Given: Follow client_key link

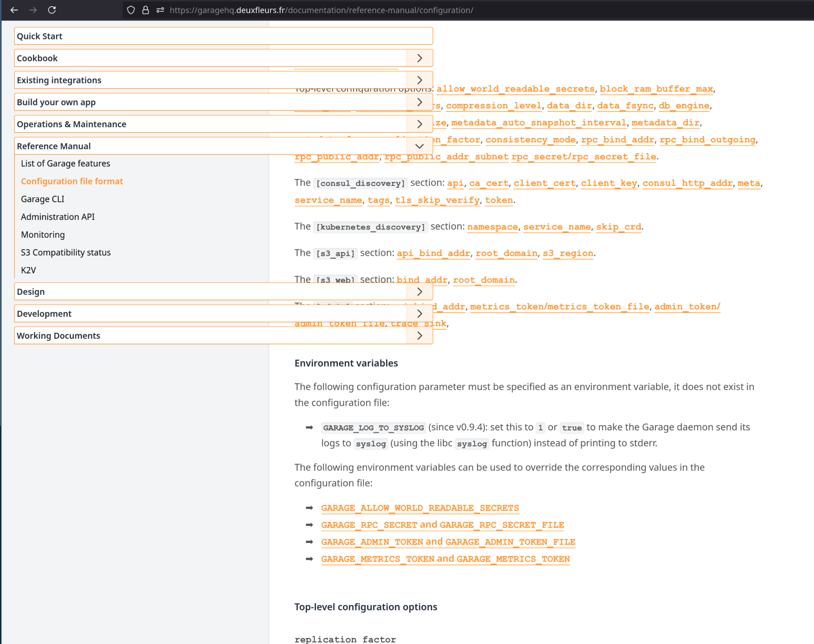Looking at the screenshot, I should coord(609,183).
